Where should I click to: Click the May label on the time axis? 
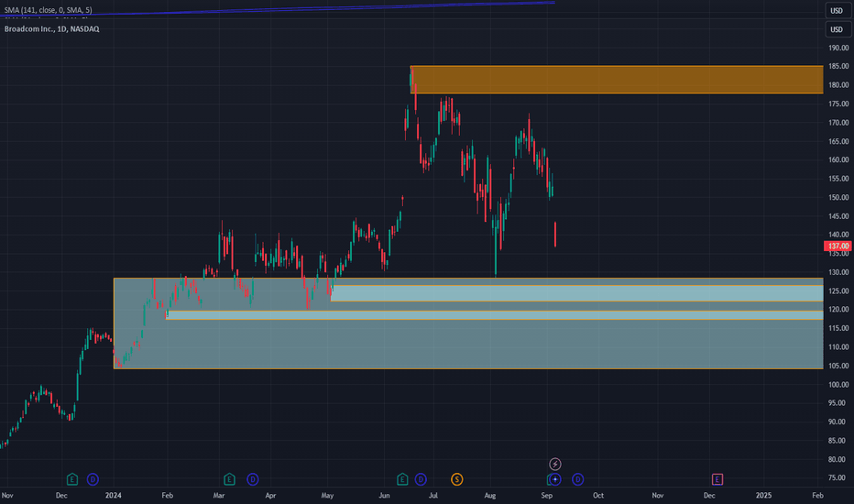[x=327, y=495]
